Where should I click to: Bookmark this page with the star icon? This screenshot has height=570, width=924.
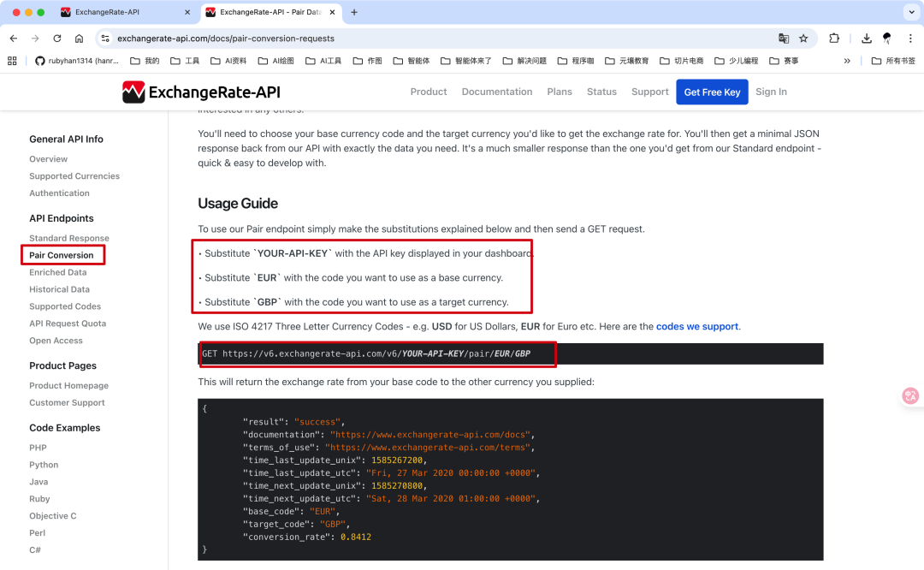803,39
